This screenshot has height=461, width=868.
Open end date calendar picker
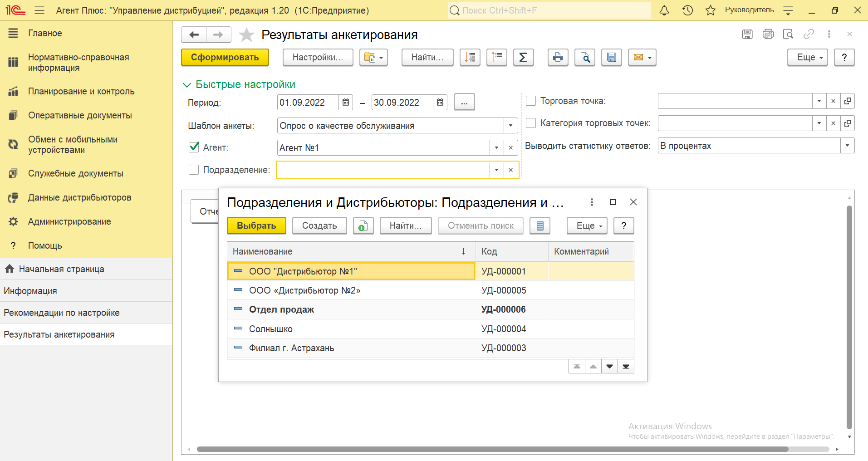[440, 103]
